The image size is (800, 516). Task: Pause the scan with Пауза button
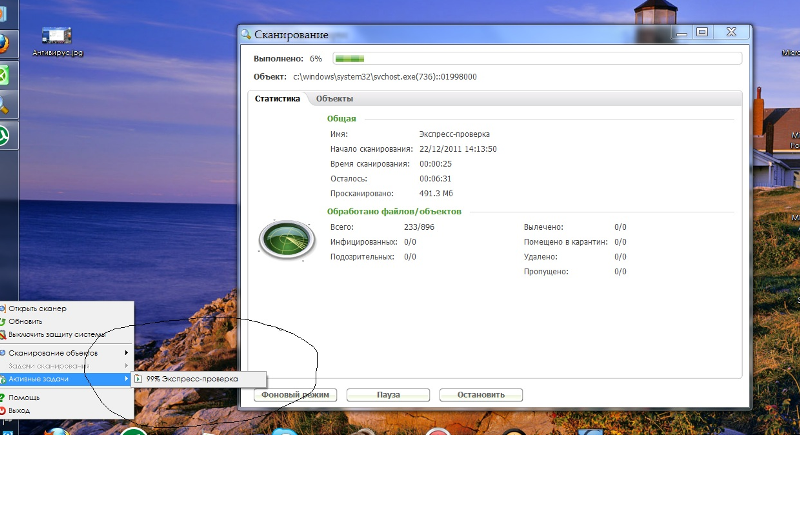388,395
